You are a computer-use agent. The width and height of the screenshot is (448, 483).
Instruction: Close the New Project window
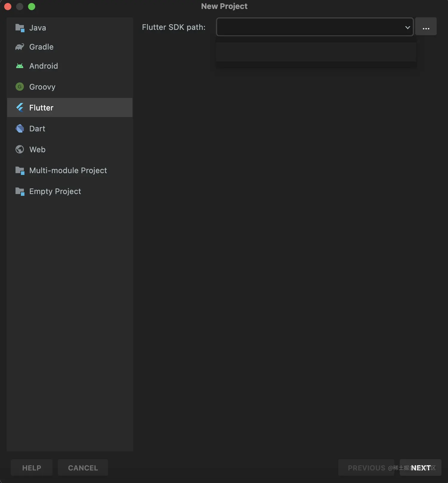click(8, 7)
